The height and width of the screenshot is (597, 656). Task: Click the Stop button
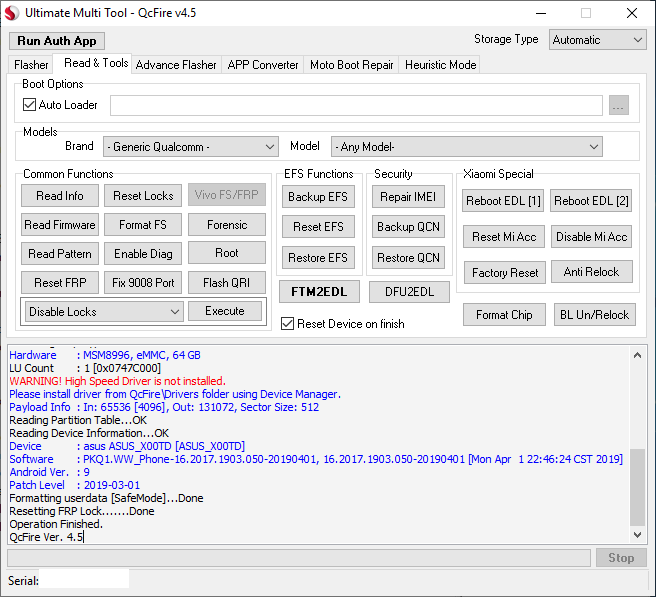(x=621, y=558)
